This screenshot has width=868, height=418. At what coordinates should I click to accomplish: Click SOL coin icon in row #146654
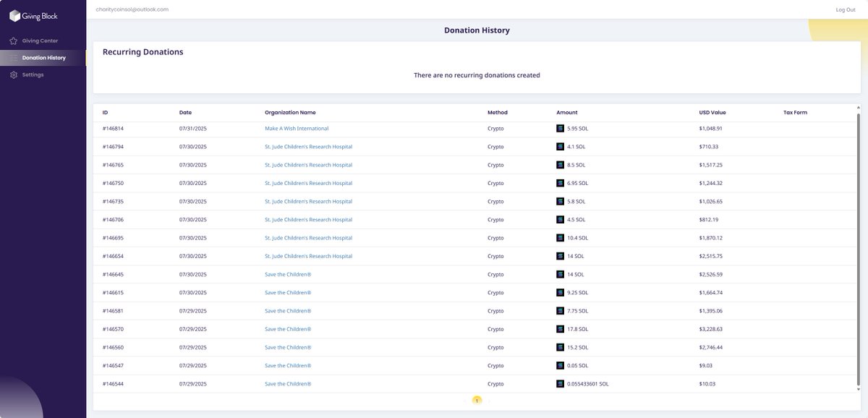[x=560, y=256]
